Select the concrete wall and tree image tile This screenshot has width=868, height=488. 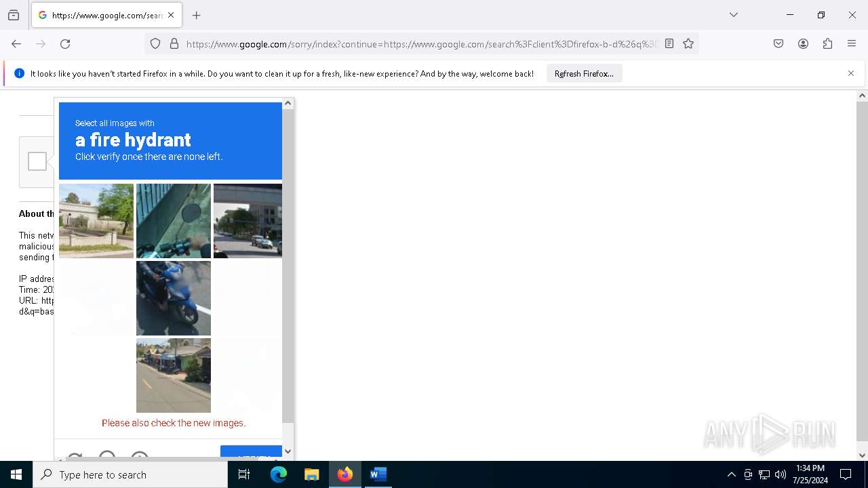96,221
